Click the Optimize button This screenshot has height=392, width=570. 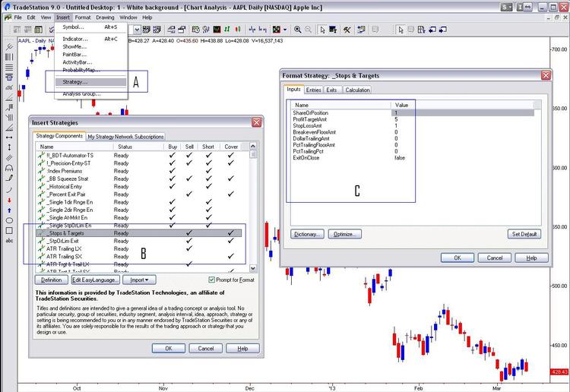tap(344, 234)
